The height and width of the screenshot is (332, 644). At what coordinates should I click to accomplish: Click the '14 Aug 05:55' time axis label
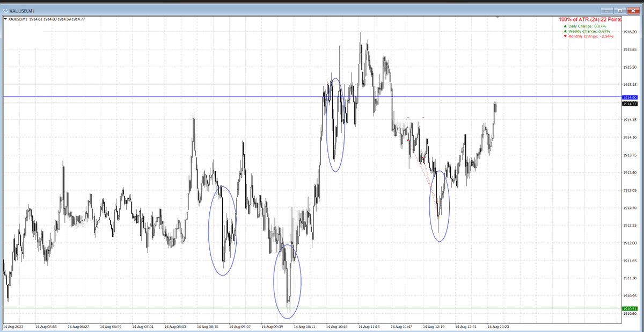[x=46, y=326]
